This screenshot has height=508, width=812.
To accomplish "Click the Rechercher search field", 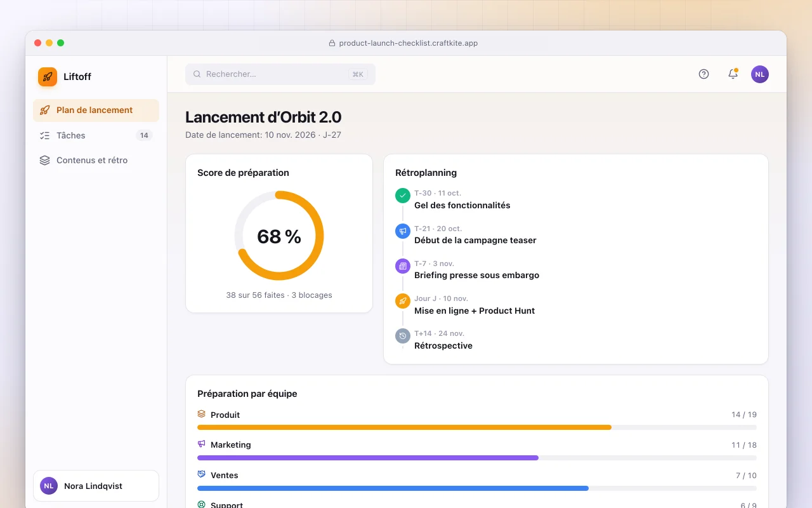I will click(280, 74).
